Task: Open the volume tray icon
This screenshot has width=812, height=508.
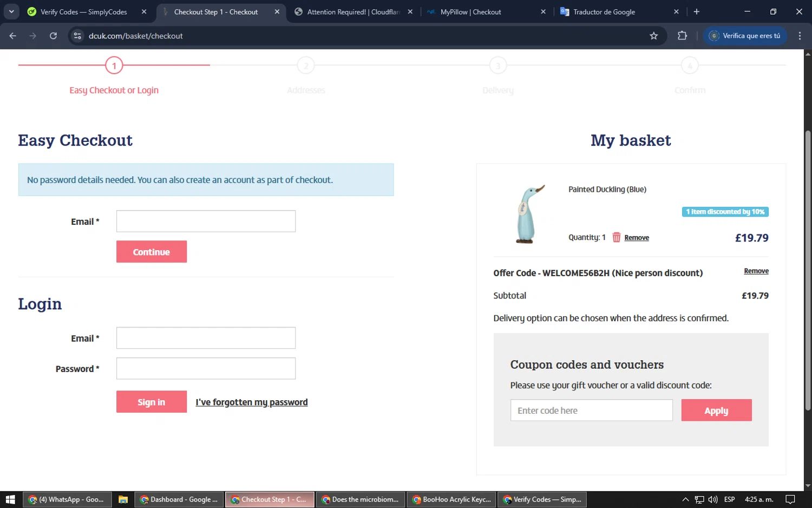Action: [713, 499]
